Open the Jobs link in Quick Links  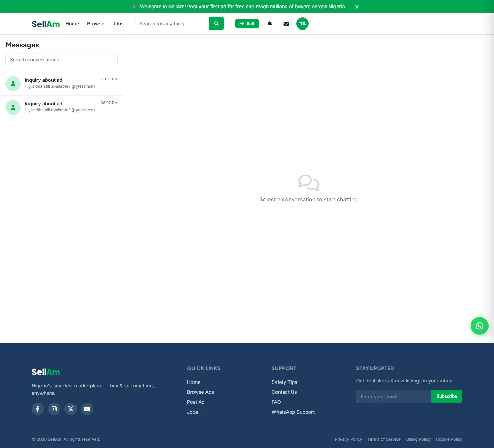pos(192,412)
